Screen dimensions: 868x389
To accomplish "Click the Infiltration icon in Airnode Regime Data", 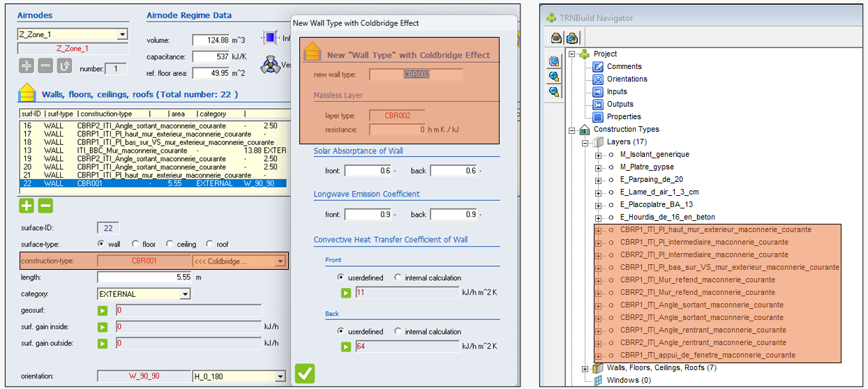I will [x=269, y=38].
